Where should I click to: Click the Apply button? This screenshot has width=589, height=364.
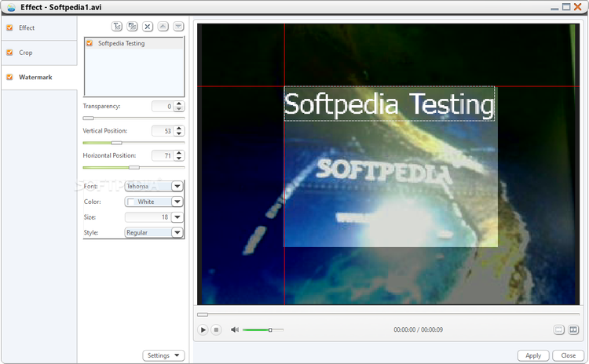(x=533, y=355)
